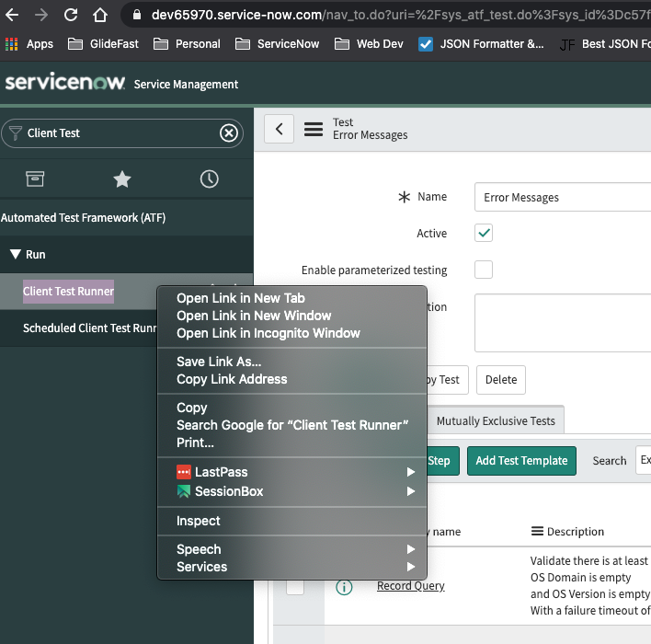Open the Personal bookmark folder

tap(187, 43)
